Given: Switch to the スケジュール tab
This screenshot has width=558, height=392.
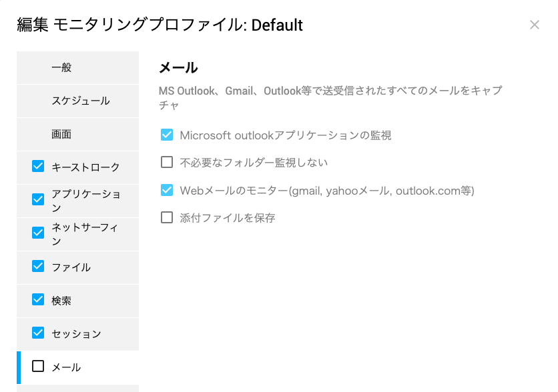Looking at the screenshot, I should pyautogui.click(x=77, y=101).
